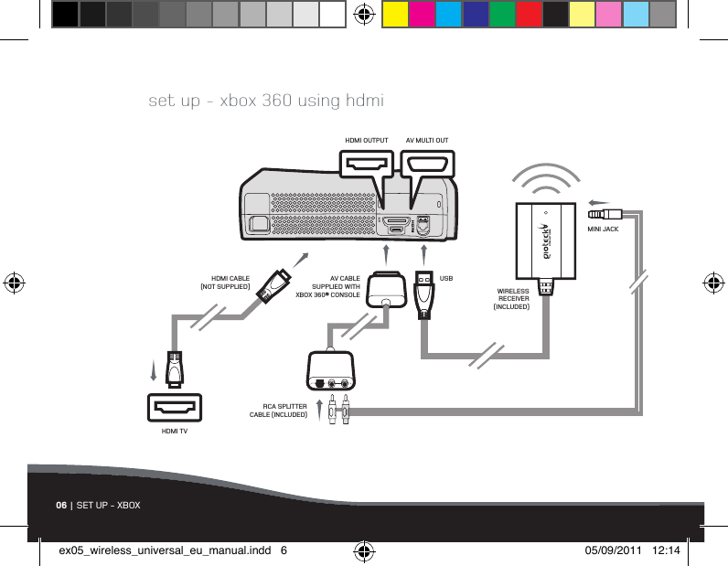
Task: Click the 'HDMI TV' label
Action: [x=175, y=432]
